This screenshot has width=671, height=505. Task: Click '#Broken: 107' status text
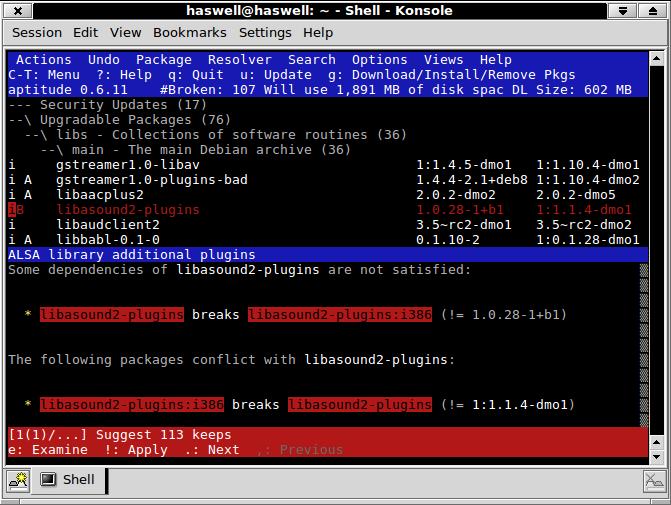pos(208,90)
